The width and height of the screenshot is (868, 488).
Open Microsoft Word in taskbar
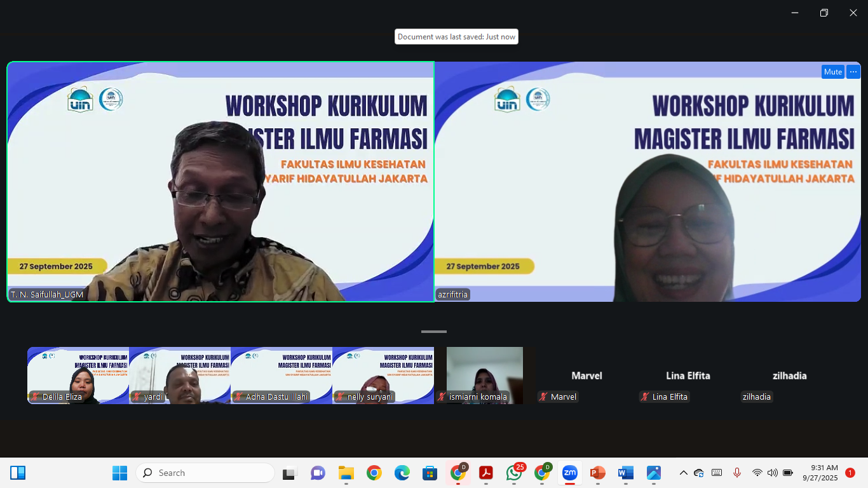[625, 473]
